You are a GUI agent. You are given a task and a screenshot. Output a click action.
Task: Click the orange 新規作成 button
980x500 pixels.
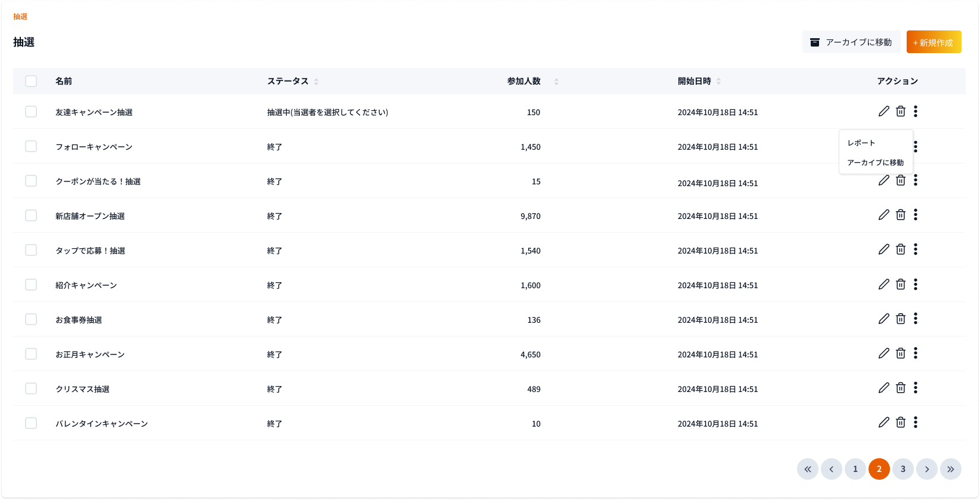[x=934, y=42]
